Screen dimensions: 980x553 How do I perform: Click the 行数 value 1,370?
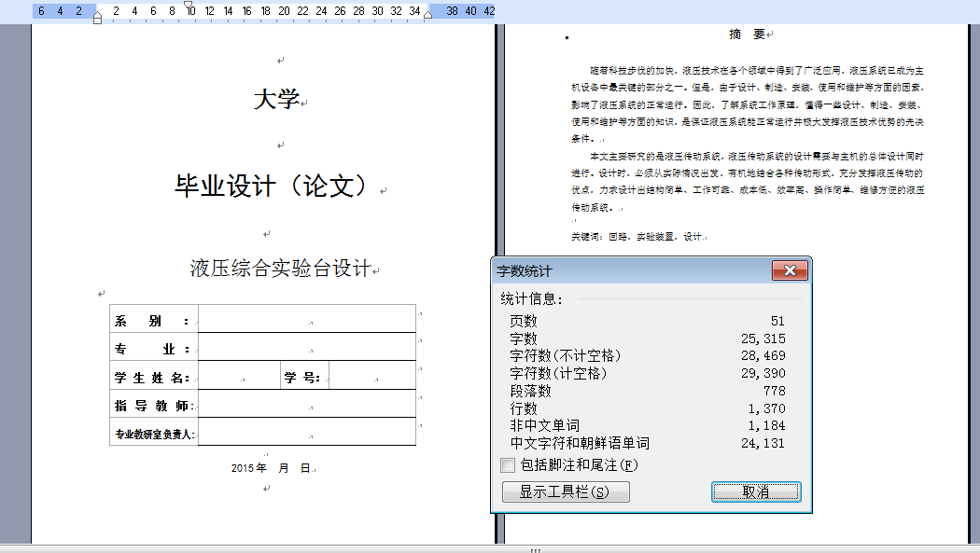(767, 408)
